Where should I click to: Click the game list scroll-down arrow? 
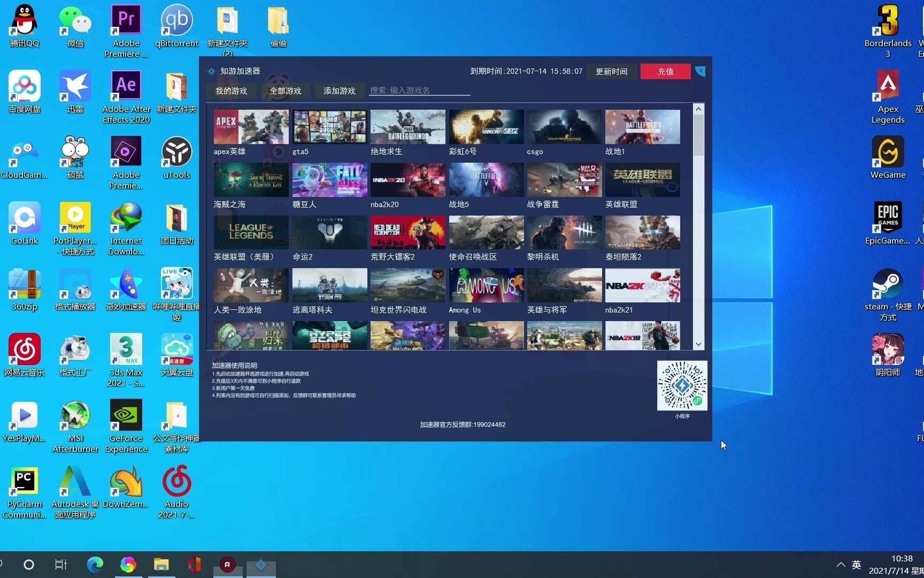[x=698, y=345]
